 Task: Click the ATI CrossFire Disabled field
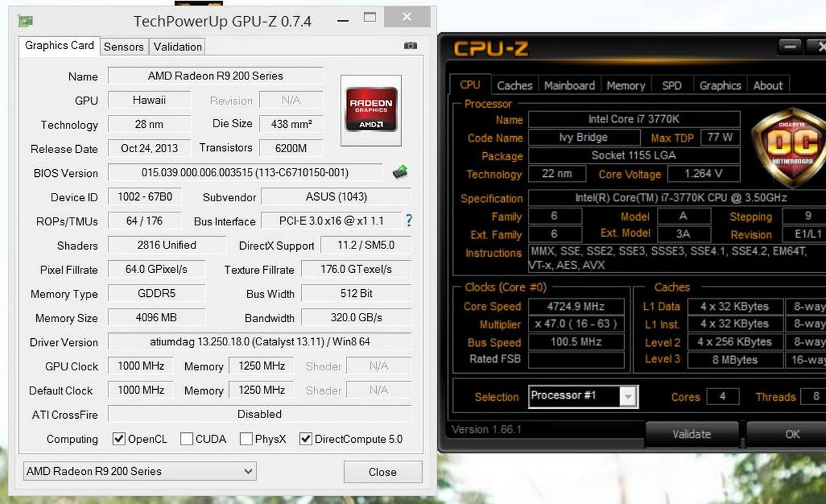click(x=259, y=414)
